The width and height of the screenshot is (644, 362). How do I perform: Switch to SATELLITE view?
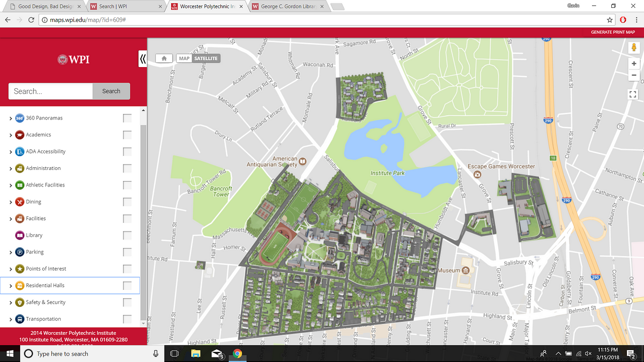206,58
